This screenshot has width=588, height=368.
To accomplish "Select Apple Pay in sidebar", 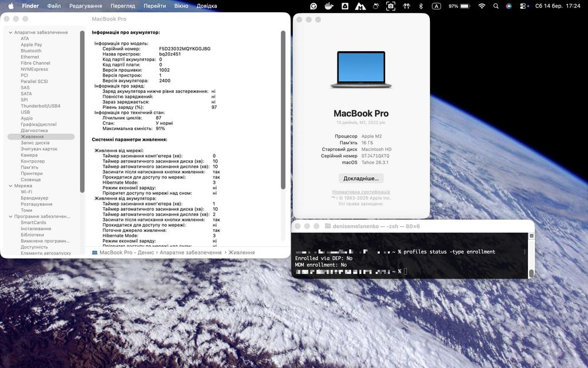I will (x=31, y=45).
